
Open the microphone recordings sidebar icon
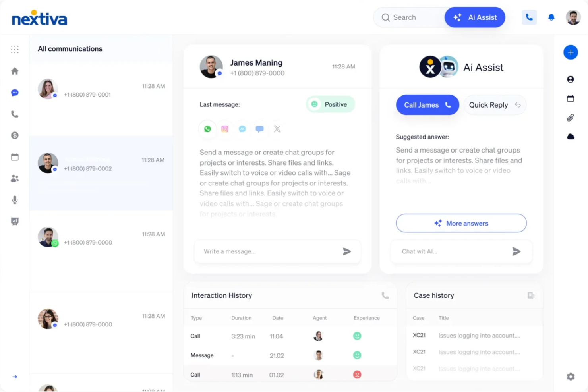point(15,200)
